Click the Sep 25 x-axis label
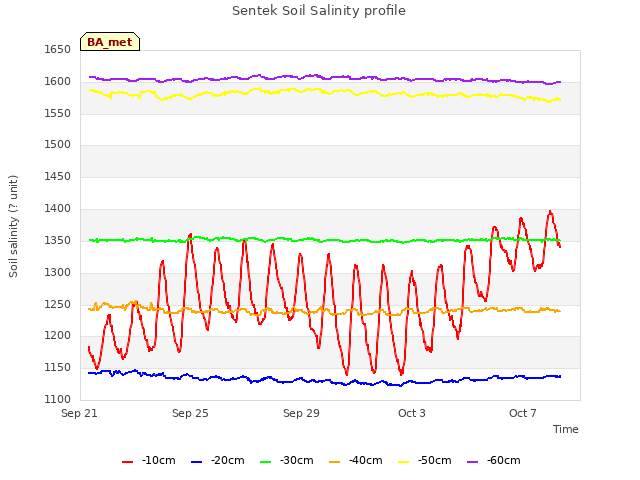This screenshot has height=480, width=640. click(190, 413)
